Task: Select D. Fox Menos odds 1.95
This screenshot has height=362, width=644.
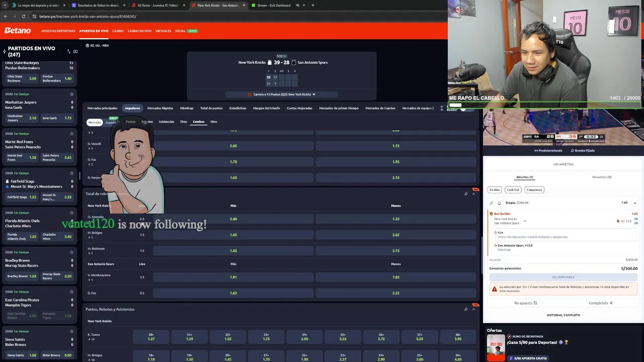Action: coord(395,162)
